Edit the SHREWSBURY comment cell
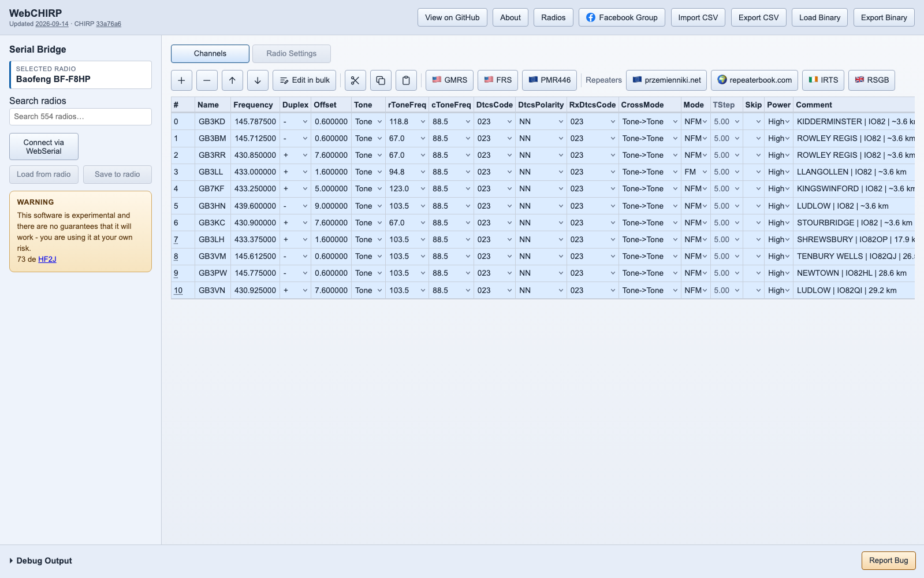 click(x=854, y=240)
